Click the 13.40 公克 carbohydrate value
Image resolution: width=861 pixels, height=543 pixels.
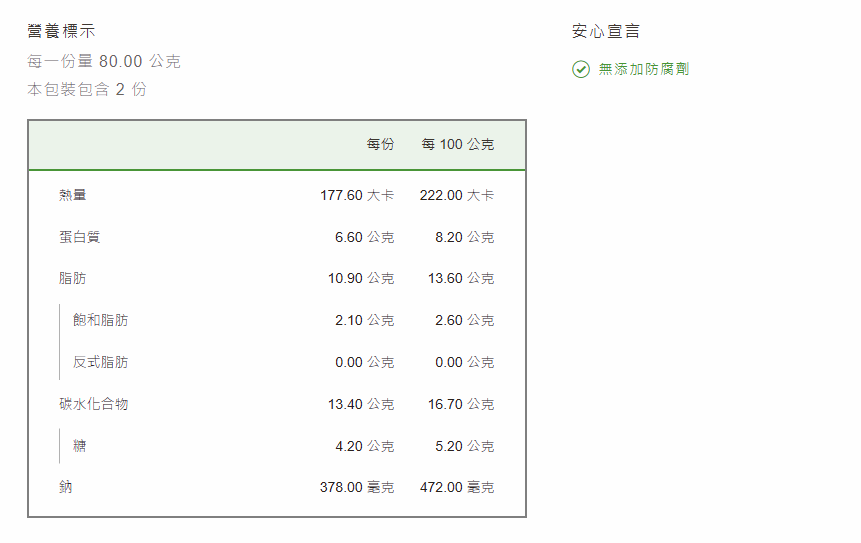(361, 404)
